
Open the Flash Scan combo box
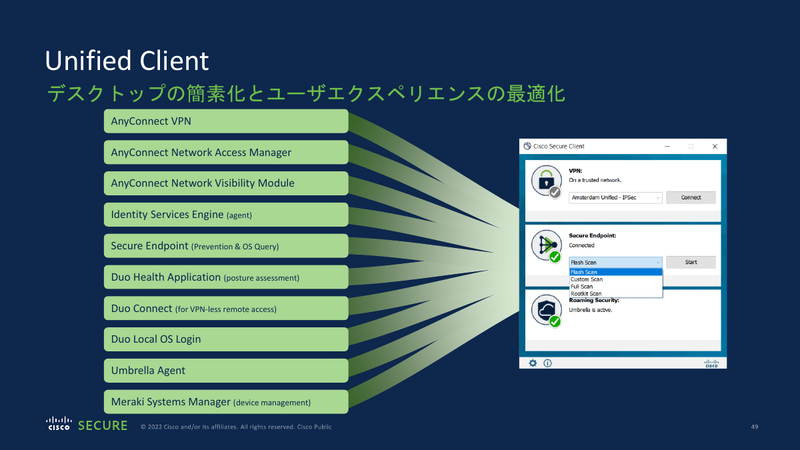[615, 262]
